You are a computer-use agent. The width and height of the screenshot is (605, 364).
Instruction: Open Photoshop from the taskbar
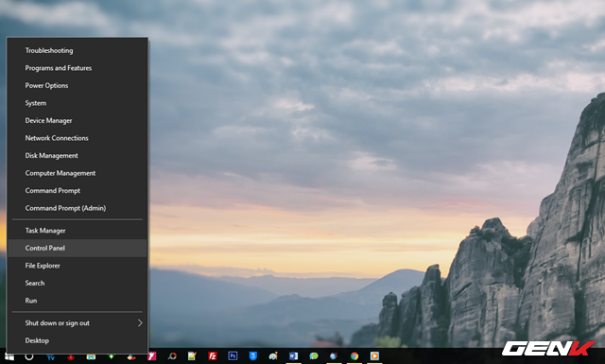point(233,355)
